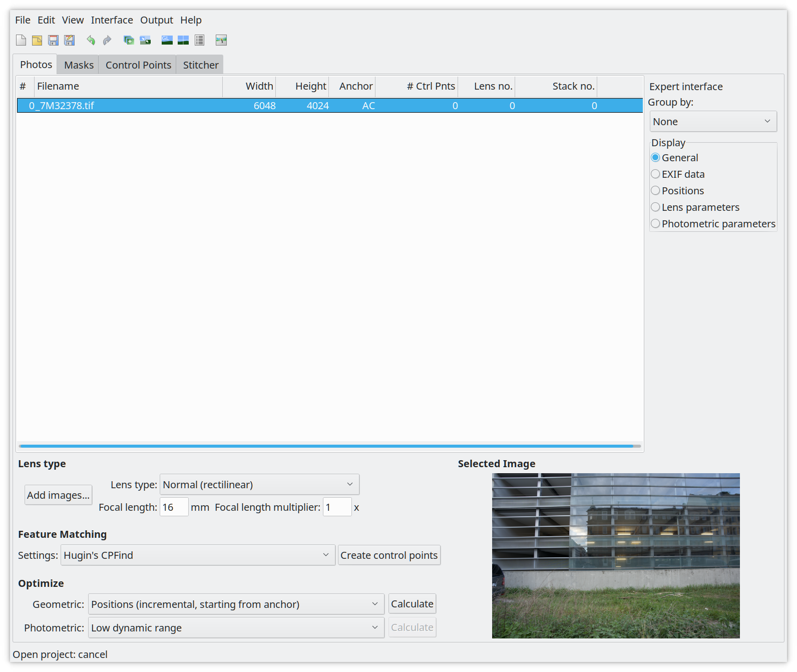Switch to the Masks tab
Screen dimensions: 797x672
tap(79, 65)
